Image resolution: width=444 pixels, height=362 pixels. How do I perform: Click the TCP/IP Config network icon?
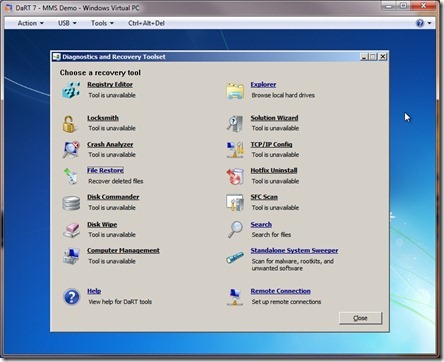[x=235, y=150]
